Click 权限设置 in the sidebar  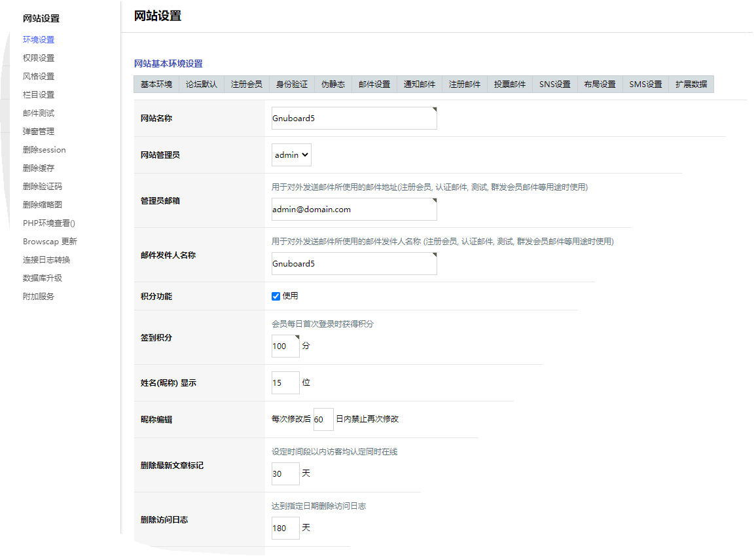click(x=39, y=58)
